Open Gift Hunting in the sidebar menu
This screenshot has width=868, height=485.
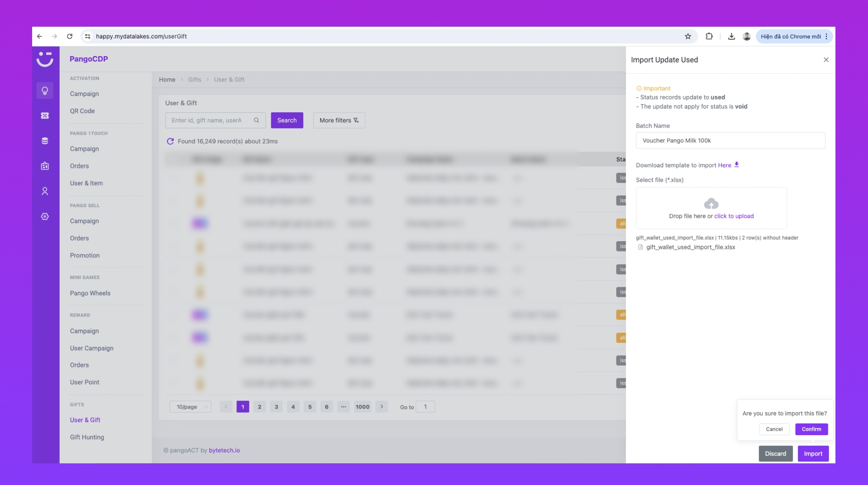[x=87, y=437]
